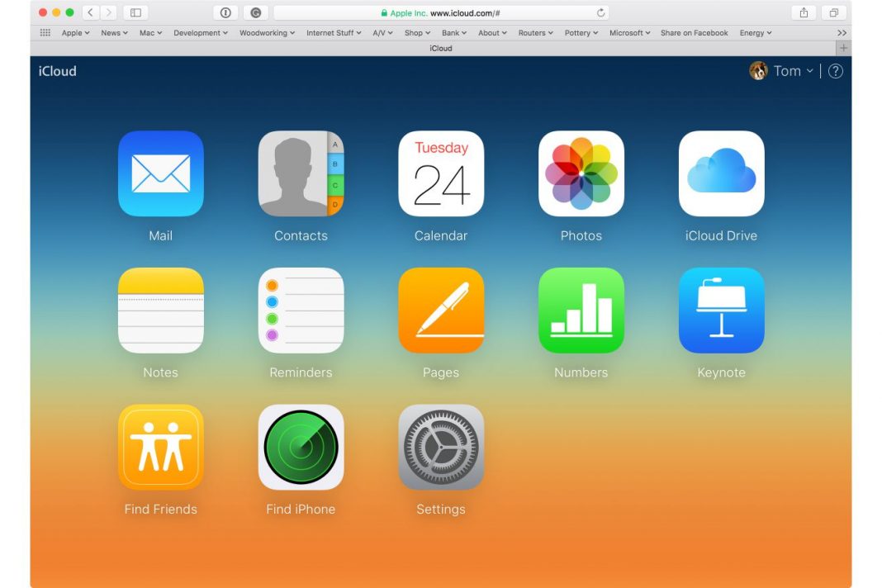Expand the Internet Stuff bookmarks folder

(334, 33)
